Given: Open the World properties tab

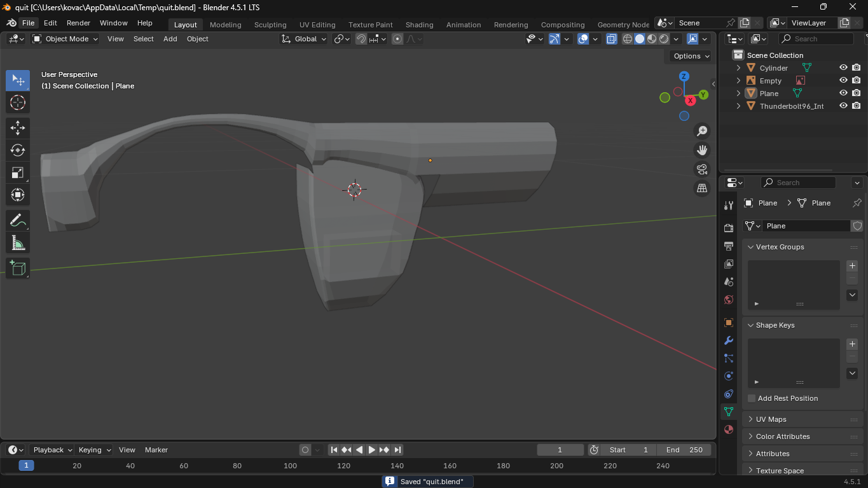Looking at the screenshot, I should click(x=729, y=300).
